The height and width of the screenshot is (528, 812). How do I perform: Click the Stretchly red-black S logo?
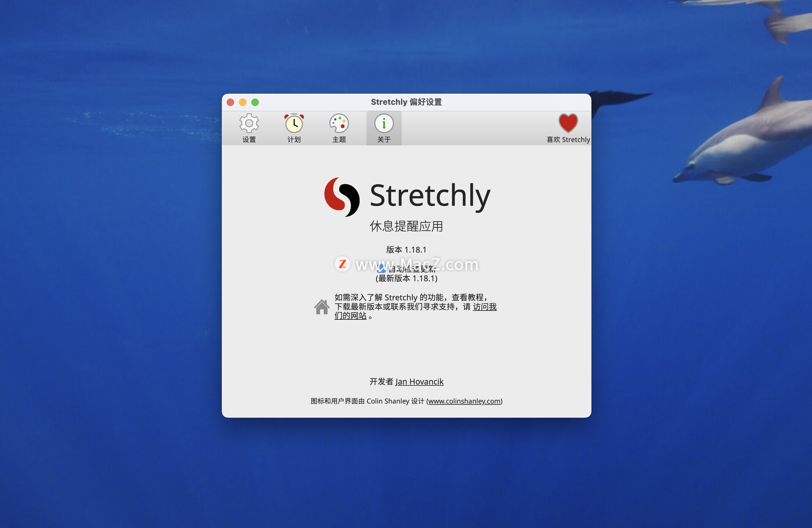[x=342, y=197]
